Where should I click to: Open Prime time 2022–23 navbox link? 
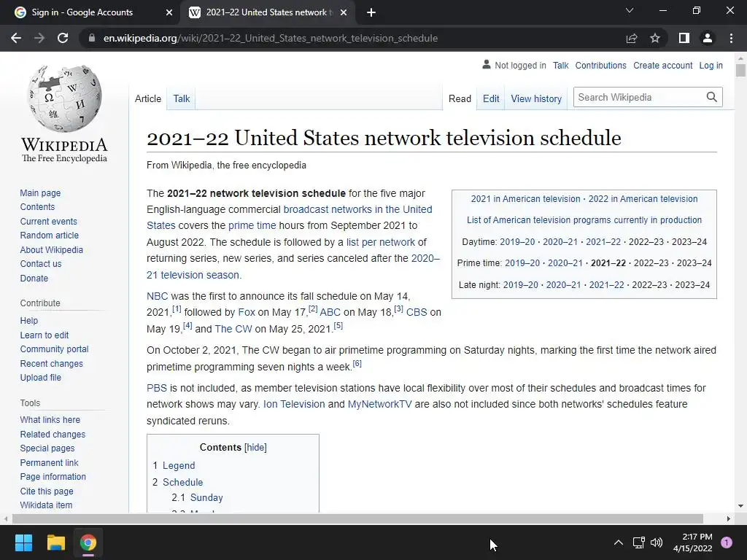650,262
